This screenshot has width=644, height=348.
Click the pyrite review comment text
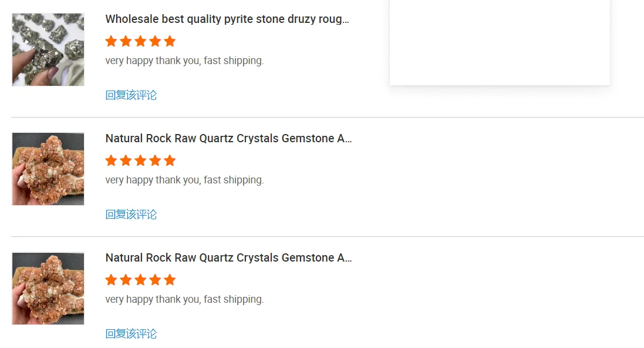(x=184, y=61)
